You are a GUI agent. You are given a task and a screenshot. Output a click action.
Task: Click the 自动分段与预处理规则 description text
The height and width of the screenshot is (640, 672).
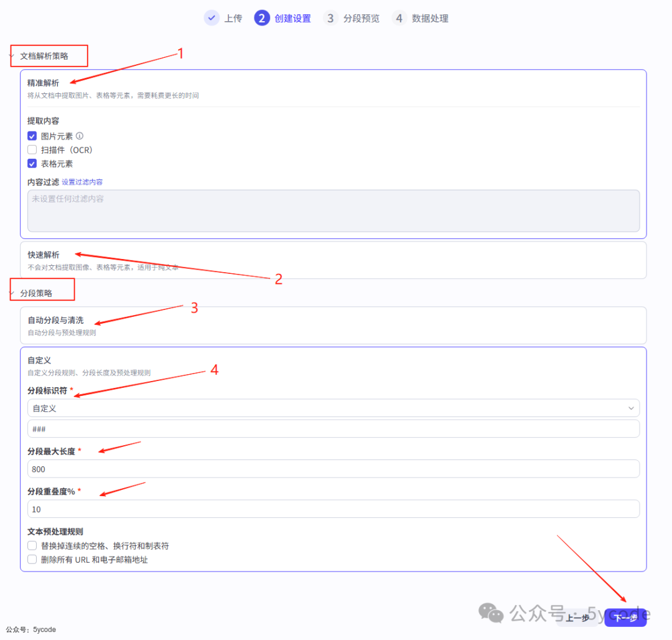pyautogui.click(x=62, y=332)
